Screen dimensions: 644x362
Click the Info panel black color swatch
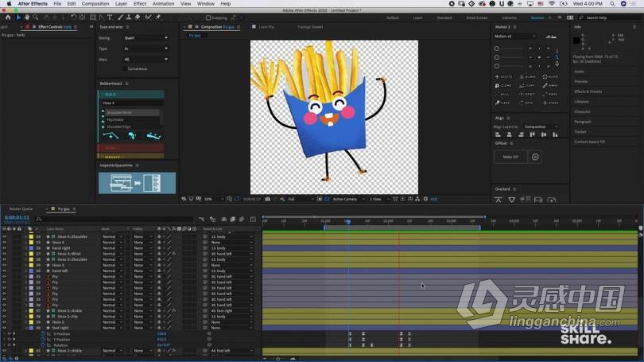pos(576,41)
